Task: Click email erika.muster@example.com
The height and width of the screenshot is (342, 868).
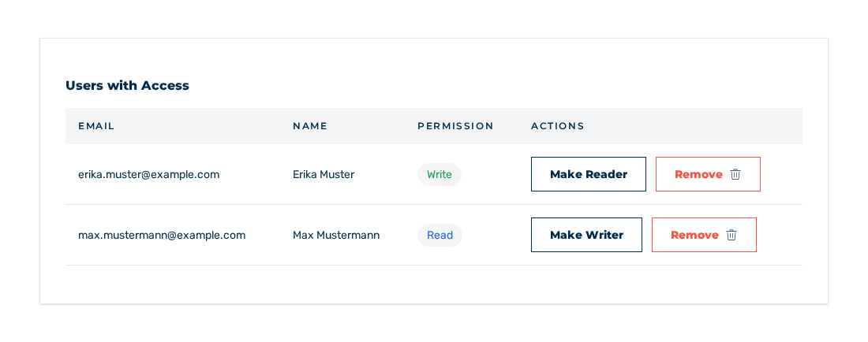Action: 149,175
